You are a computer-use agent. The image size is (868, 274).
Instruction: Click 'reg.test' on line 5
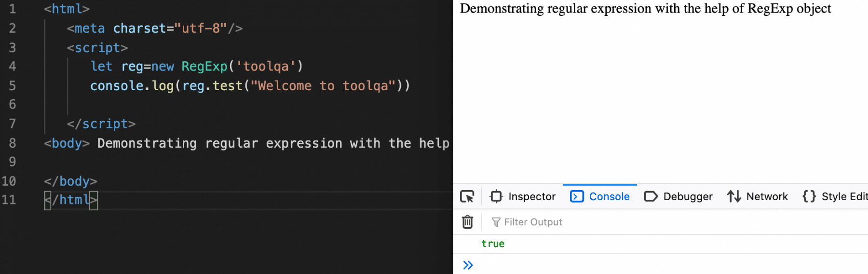point(212,85)
